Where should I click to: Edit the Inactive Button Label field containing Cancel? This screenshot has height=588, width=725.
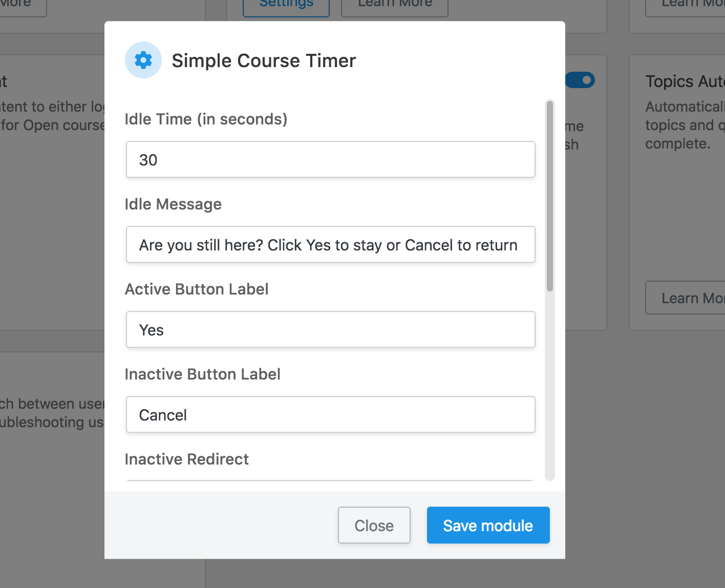click(330, 415)
